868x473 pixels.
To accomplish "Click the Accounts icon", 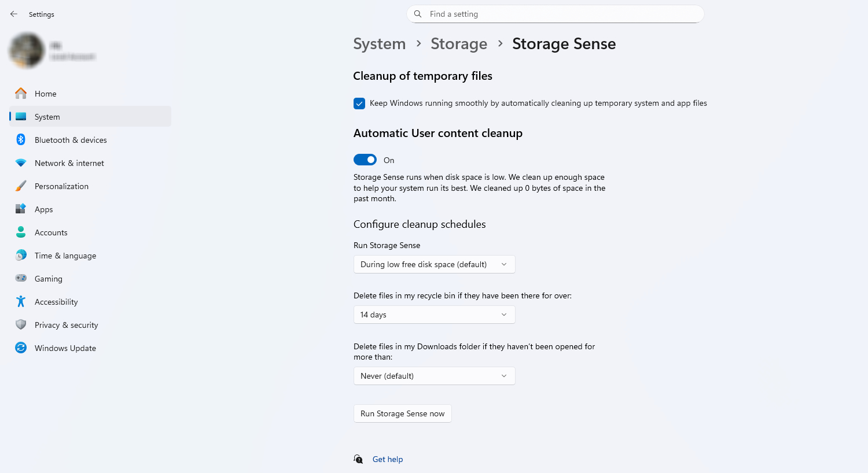I will 20,232.
